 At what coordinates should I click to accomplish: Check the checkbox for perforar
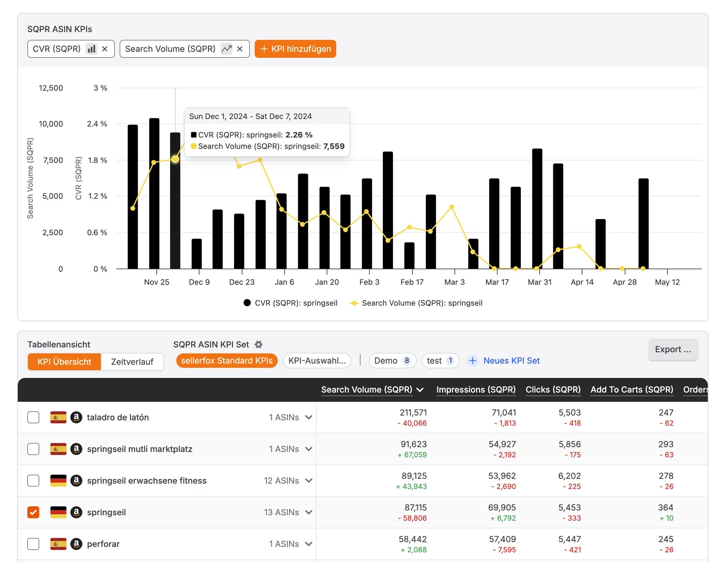pyautogui.click(x=33, y=544)
